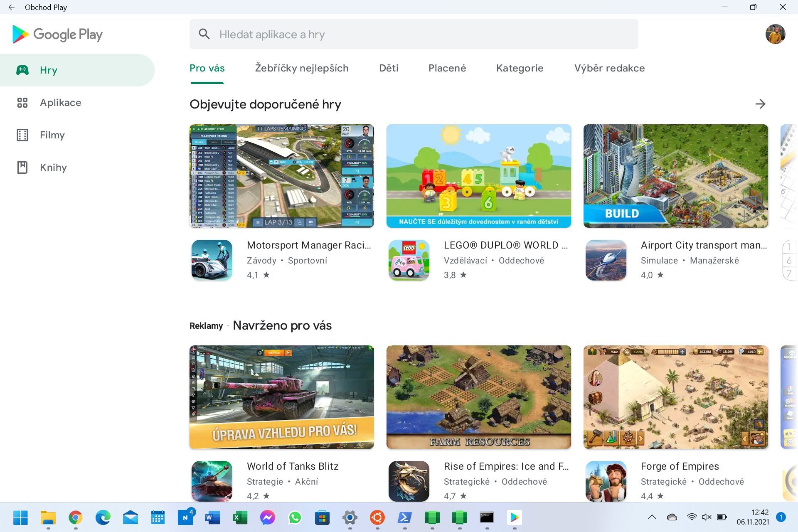
Task: Open Word from the taskbar
Action: [x=213, y=517]
